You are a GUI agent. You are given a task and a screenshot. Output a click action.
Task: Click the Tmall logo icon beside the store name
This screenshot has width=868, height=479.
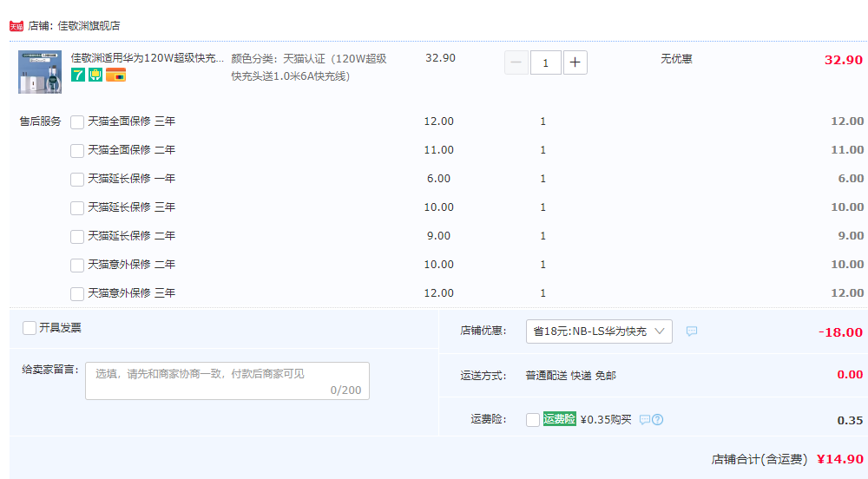coord(16,26)
